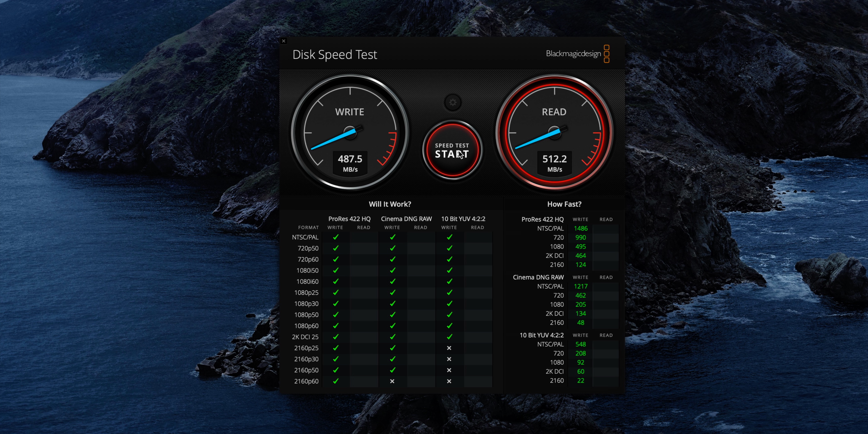Click the orange grid icon top right
The width and height of the screenshot is (868, 434).
pos(609,54)
